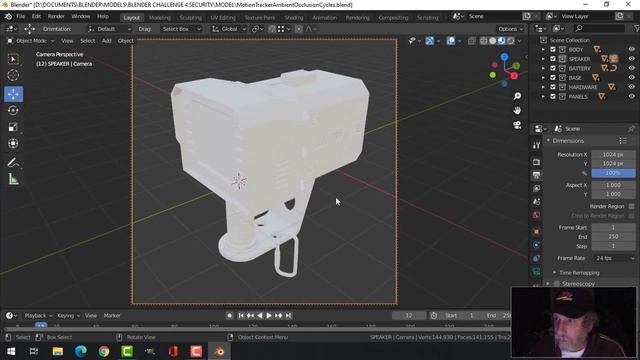The height and width of the screenshot is (360, 640).
Task: Open the timeline Keying popover
Action: coord(67,316)
